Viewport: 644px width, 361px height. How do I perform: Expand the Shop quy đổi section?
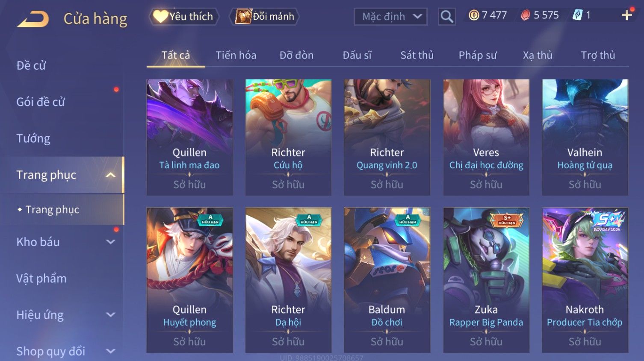(110, 352)
